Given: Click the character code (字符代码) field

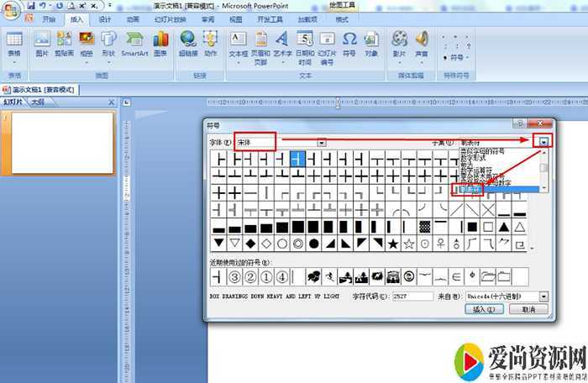Looking at the screenshot, I should [412, 296].
